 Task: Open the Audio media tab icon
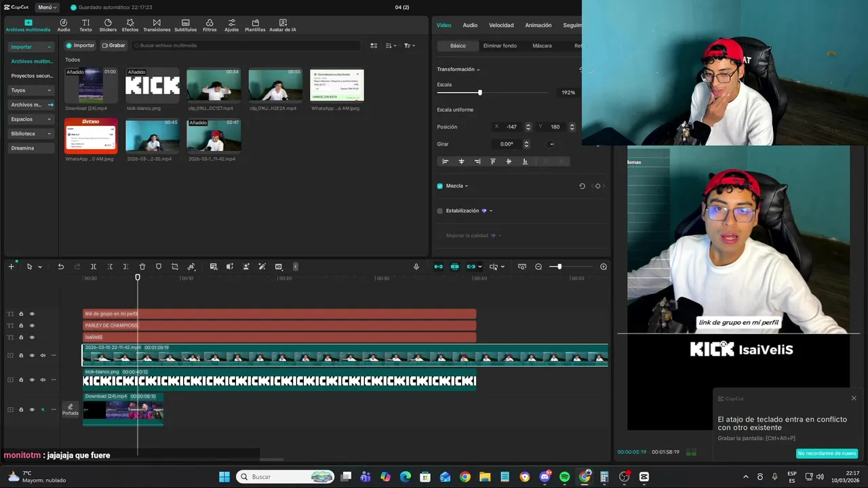tap(64, 26)
